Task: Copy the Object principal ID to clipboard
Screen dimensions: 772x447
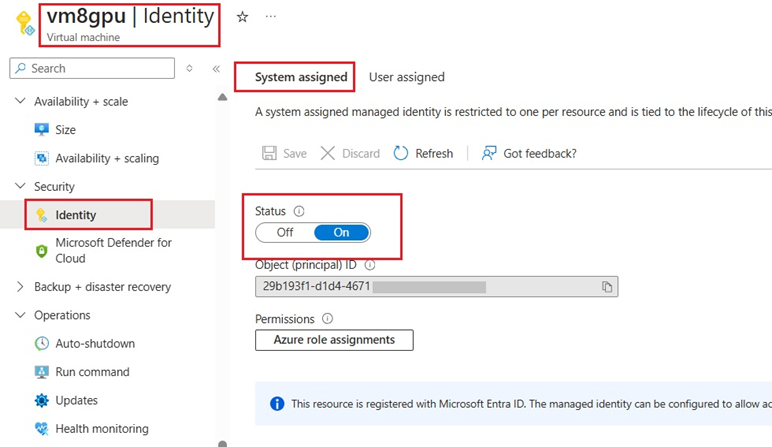Action: tap(607, 287)
